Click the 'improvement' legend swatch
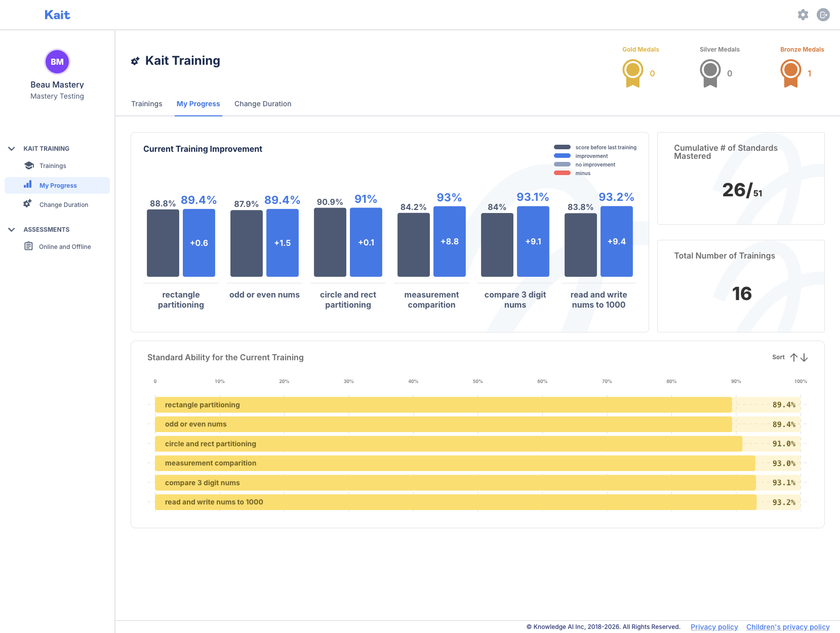840x633 pixels. click(562, 156)
